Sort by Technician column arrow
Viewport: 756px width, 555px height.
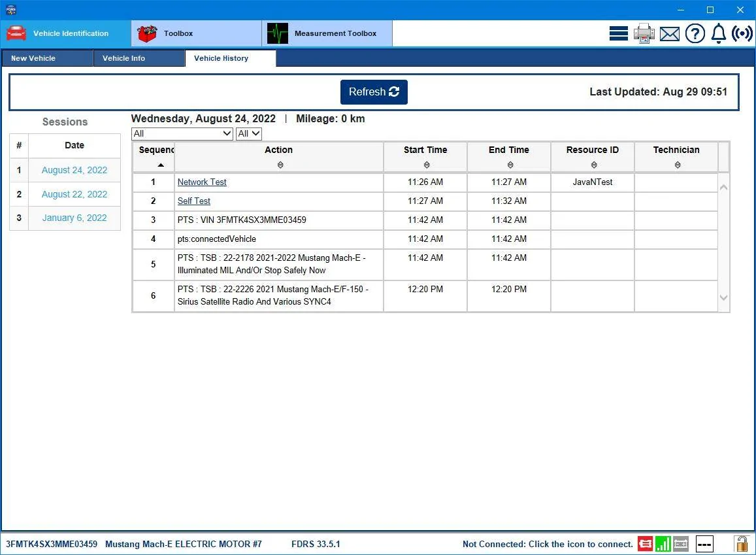click(678, 165)
